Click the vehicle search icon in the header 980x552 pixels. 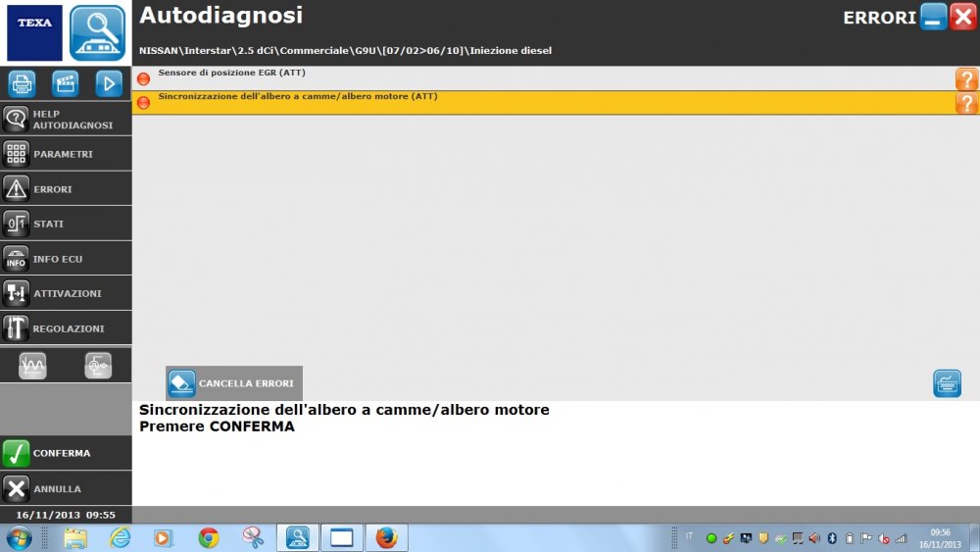click(x=98, y=32)
